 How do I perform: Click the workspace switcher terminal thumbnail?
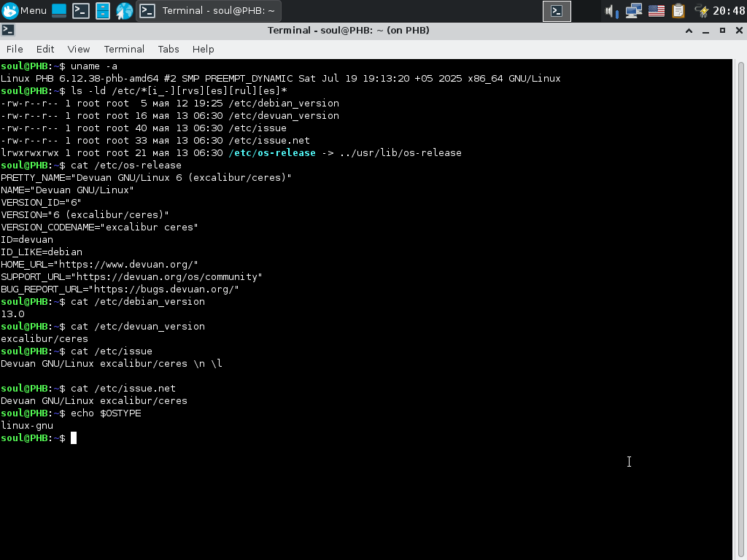(x=557, y=11)
